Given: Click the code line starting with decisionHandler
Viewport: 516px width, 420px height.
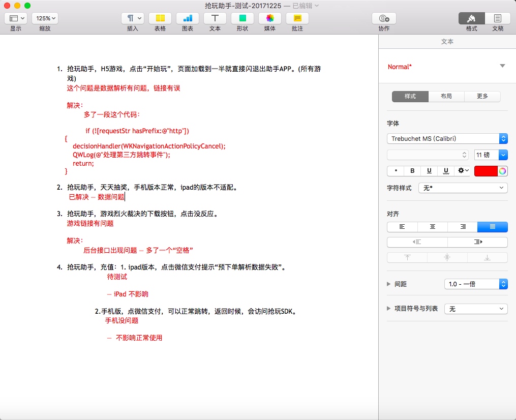Looking at the screenshot, I should pos(149,146).
